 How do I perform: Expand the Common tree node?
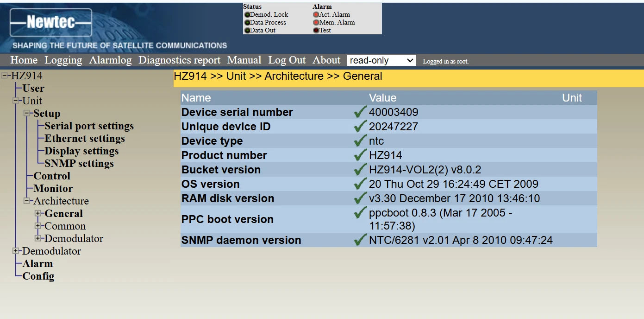tap(38, 226)
